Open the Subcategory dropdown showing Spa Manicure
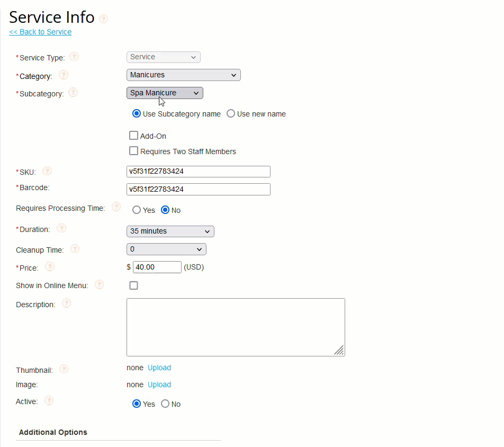The width and height of the screenshot is (504, 447). pos(165,93)
